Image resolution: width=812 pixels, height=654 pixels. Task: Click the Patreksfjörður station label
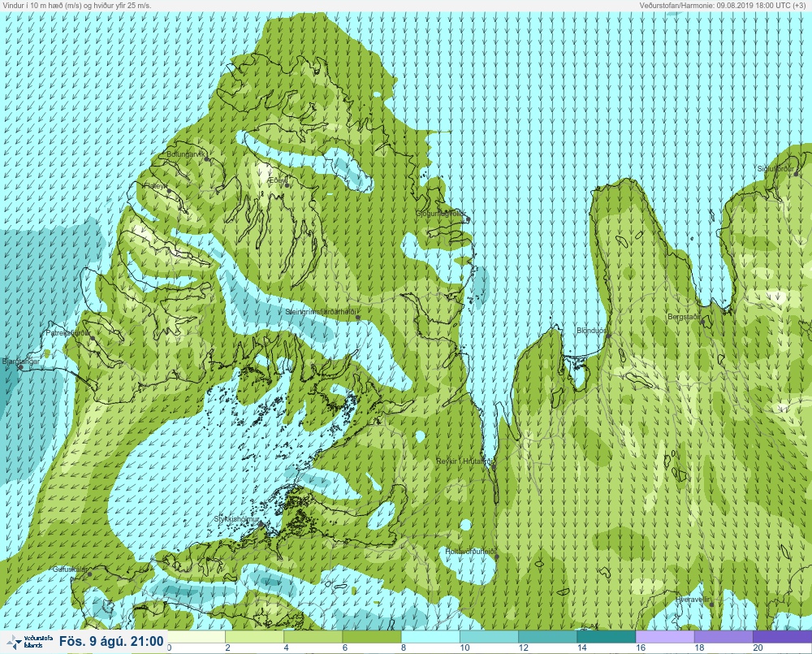coord(68,333)
